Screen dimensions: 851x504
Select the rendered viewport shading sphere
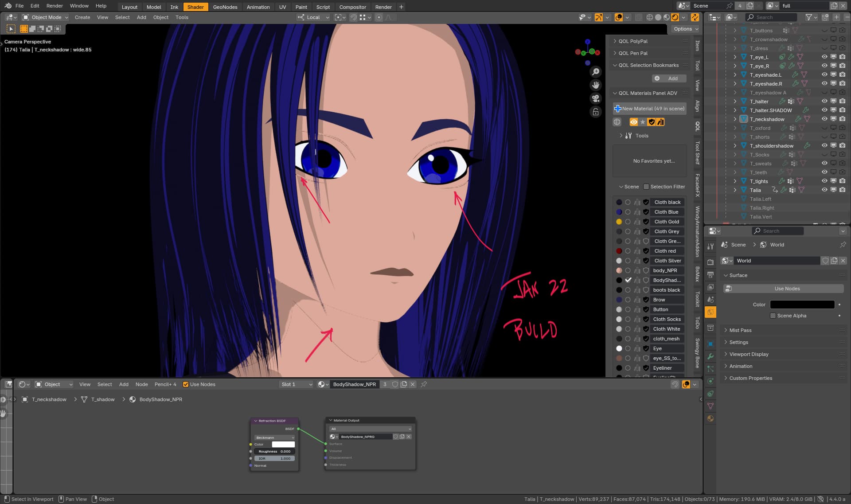(x=675, y=17)
